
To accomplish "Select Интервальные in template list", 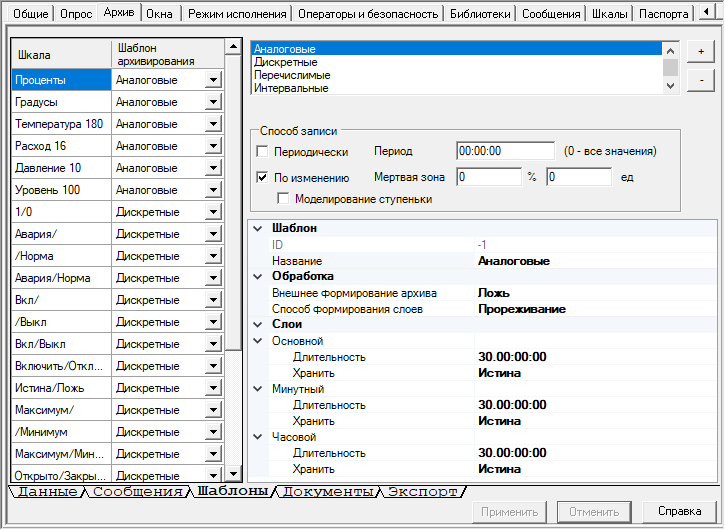I will point(457,88).
